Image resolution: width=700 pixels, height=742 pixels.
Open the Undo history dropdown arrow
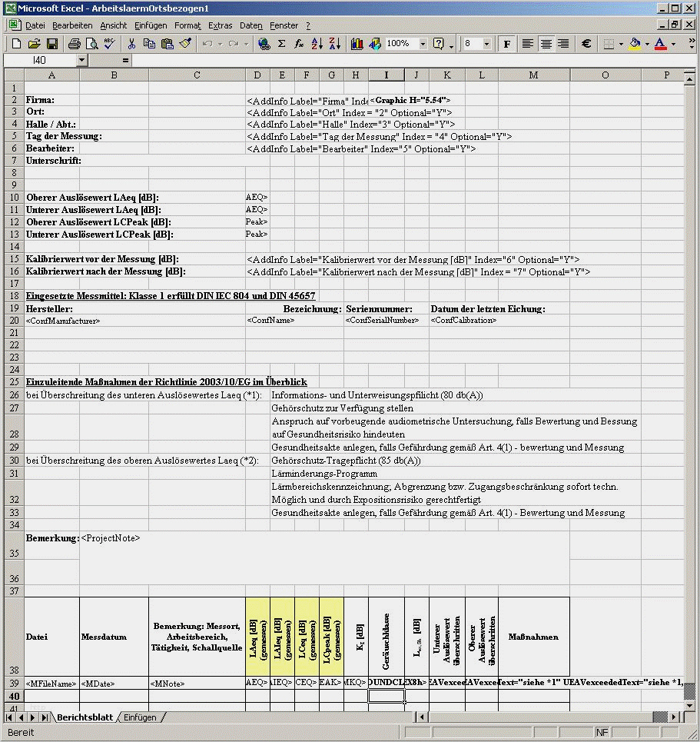pos(220,44)
